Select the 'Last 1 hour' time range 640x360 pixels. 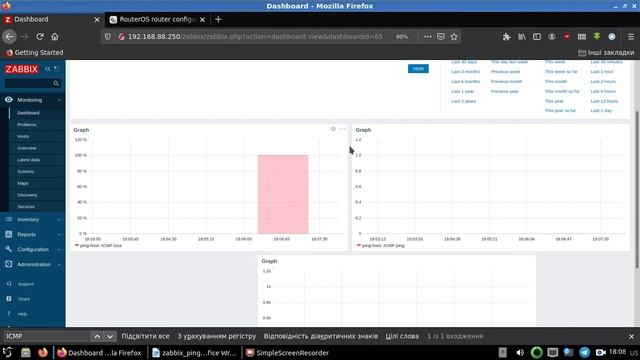pyautogui.click(x=602, y=71)
